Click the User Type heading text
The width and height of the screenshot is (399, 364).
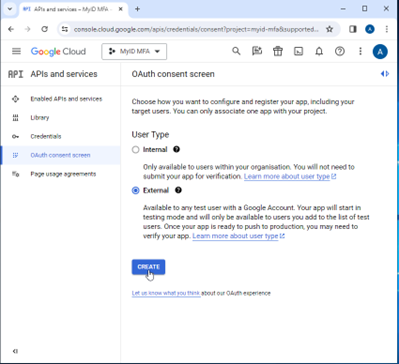pyautogui.click(x=150, y=135)
